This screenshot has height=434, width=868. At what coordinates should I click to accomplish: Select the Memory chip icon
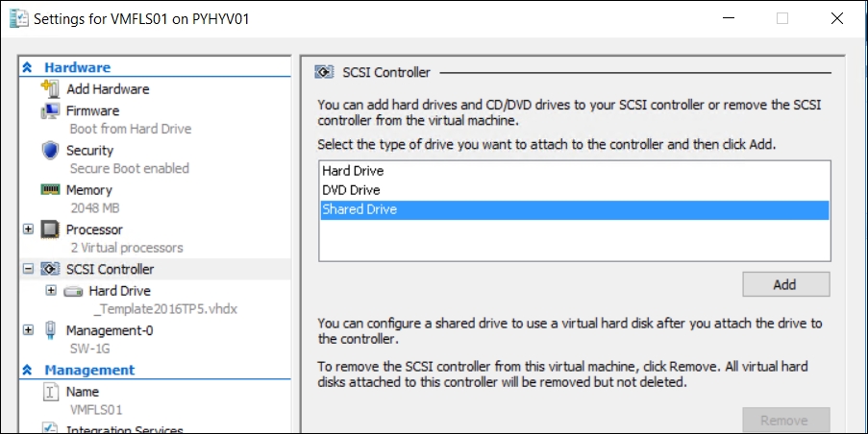pos(50,190)
